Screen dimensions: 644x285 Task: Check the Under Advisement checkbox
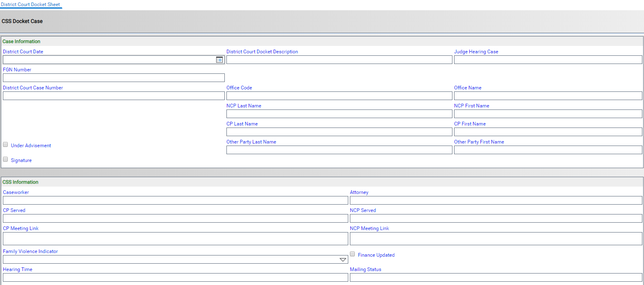click(5, 144)
